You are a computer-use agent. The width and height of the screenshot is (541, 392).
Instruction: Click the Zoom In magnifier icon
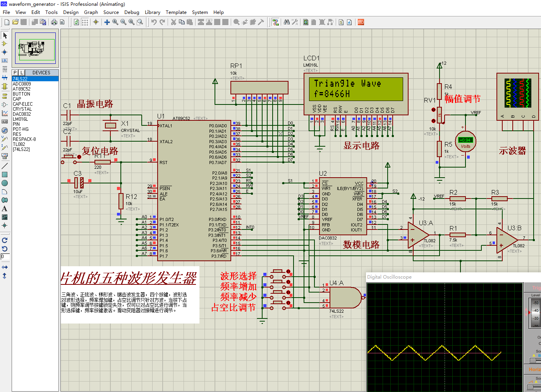[115, 22]
